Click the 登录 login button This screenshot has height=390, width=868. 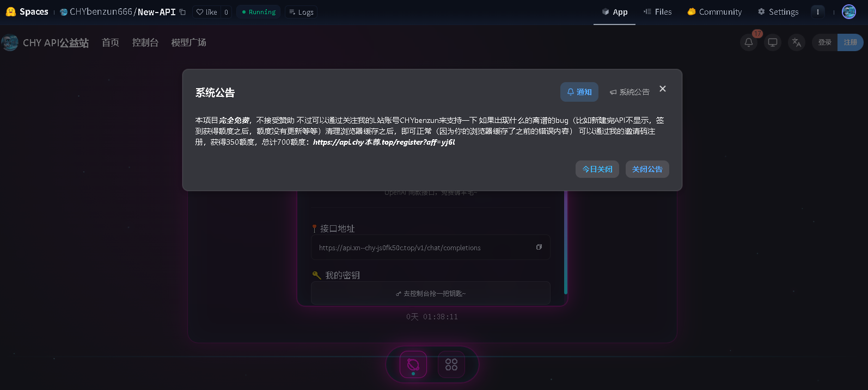tap(824, 42)
